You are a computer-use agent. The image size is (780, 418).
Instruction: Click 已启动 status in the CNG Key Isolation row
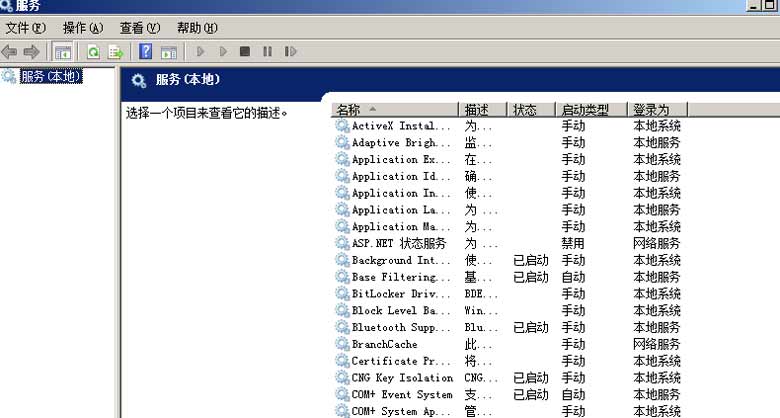pos(531,378)
